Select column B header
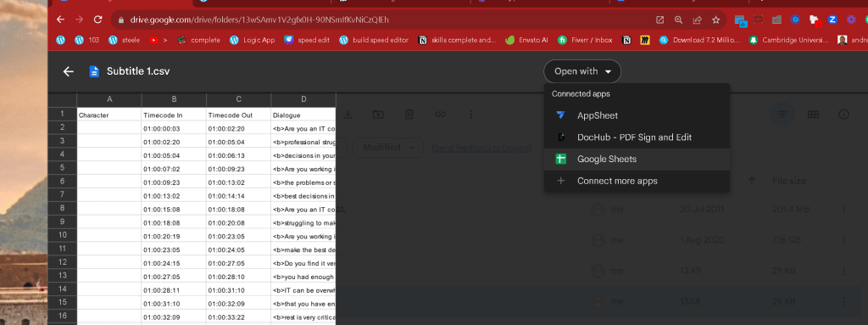This screenshot has height=325, width=868. pos(174,99)
